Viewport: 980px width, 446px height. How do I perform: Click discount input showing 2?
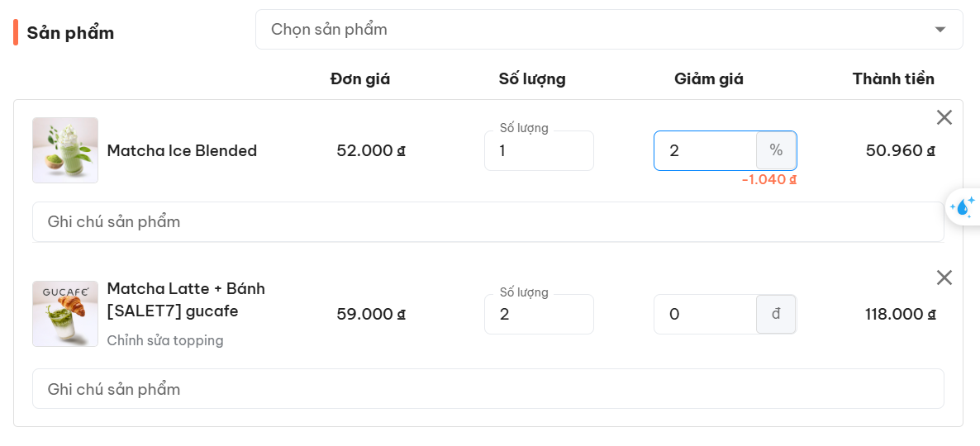(705, 150)
